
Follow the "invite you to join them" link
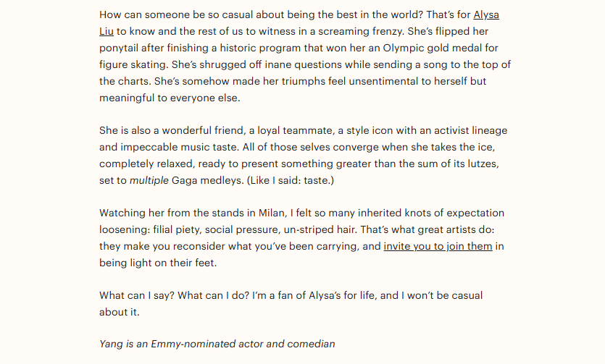click(x=438, y=246)
